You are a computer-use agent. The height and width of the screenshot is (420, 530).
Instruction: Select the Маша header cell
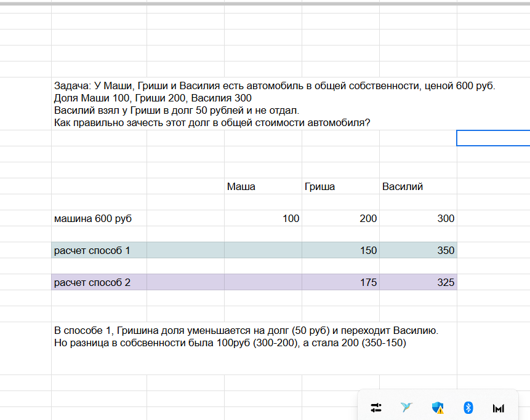[263, 186]
